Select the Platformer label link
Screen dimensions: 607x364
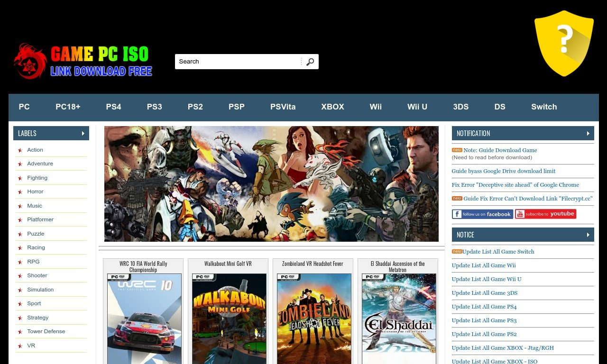click(x=40, y=219)
